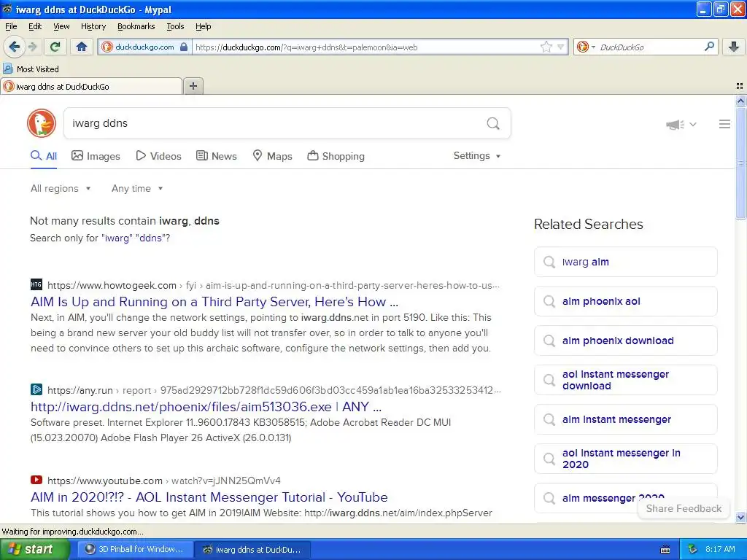Go to the Home page icon
Image resolution: width=747 pixels, height=560 pixels.
coord(82,47)
